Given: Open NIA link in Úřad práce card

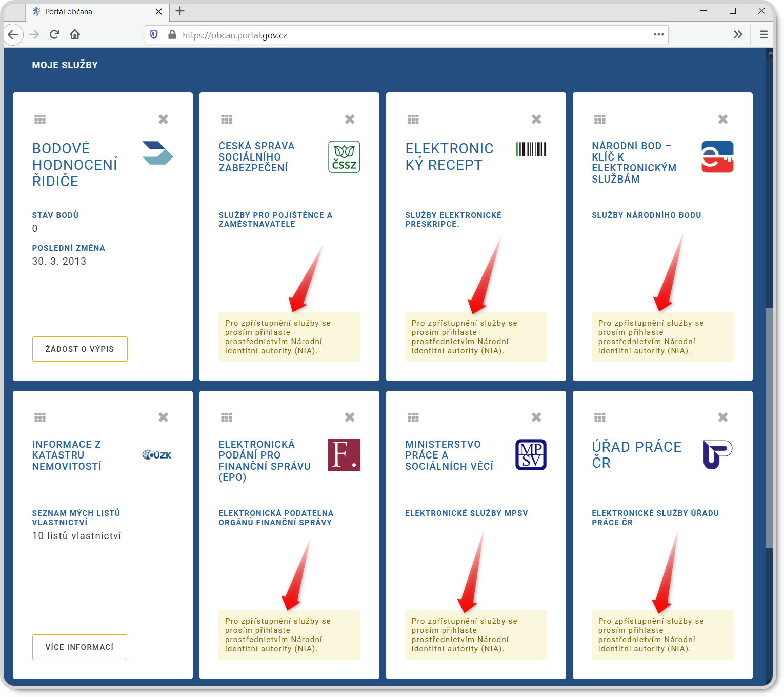Looking at the screenshot, I should 647,644.
